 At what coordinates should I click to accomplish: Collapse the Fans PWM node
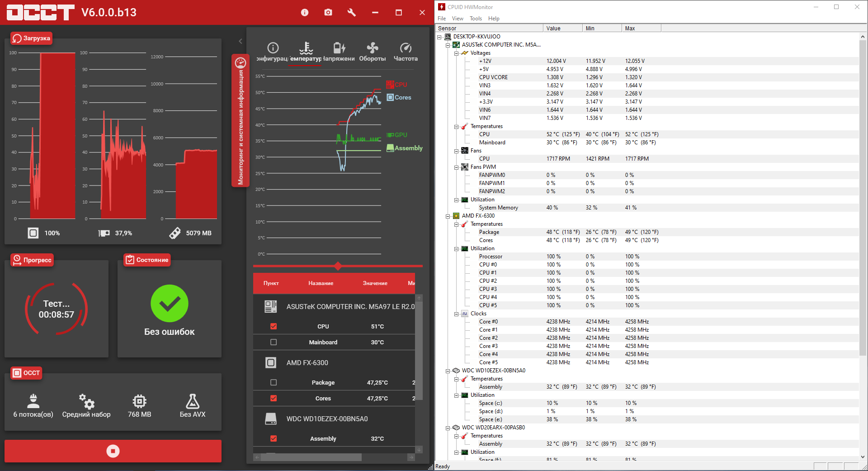457,167
